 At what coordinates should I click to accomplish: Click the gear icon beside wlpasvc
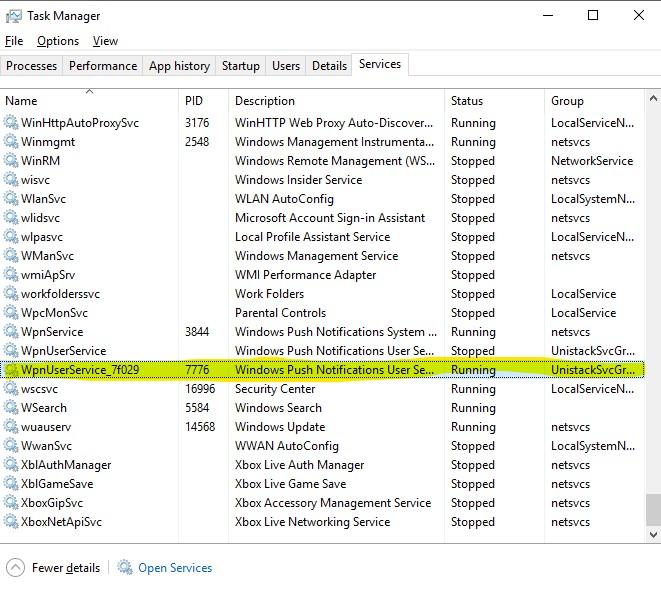point(11,237)
